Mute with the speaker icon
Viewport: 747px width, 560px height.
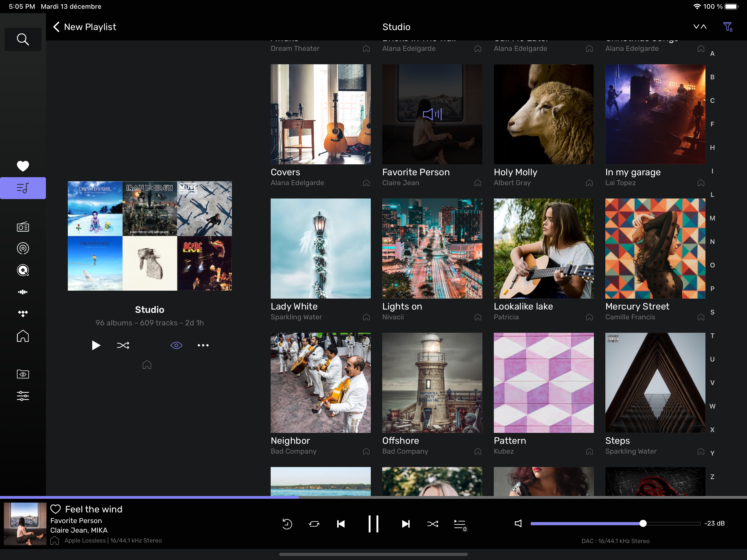click(x=518, y=524)
